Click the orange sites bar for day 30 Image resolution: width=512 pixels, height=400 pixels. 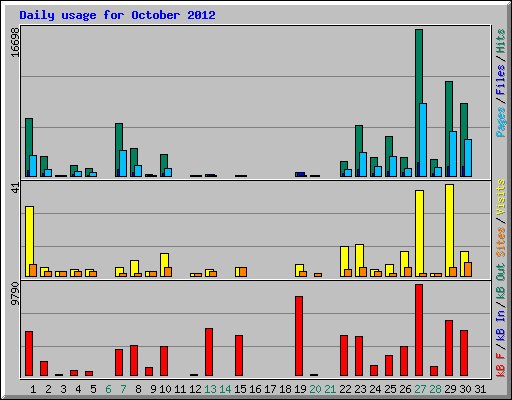pos(468,270)
